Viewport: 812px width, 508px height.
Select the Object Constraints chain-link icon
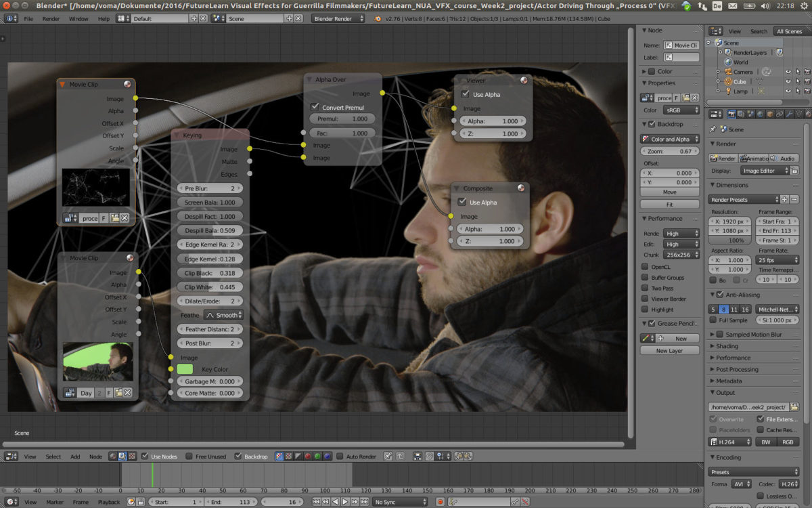779,114
